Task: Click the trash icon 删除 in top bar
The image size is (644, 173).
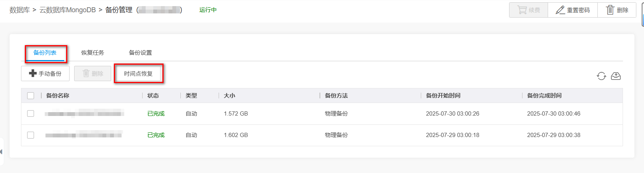Action: [617, 10]
